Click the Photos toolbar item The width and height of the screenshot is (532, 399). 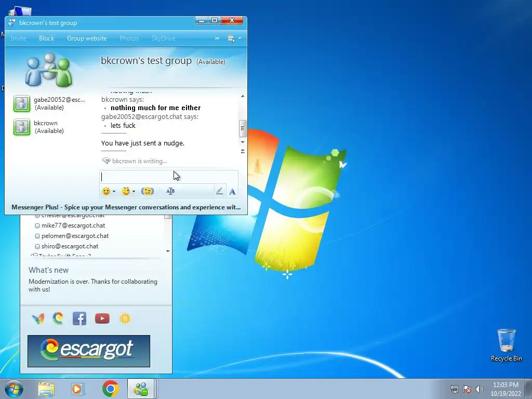tap(129, 38)
